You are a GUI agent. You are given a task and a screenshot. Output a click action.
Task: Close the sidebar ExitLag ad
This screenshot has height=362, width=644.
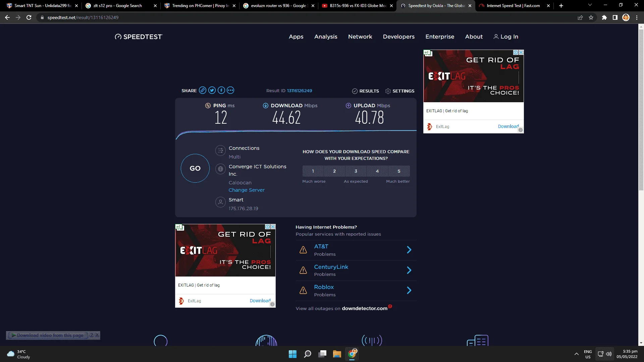click(x=521, y=52)
